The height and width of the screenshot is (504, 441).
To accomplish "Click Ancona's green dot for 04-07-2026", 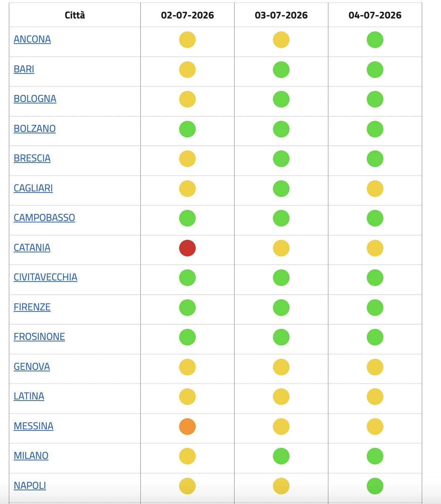I will click(375, 40).
